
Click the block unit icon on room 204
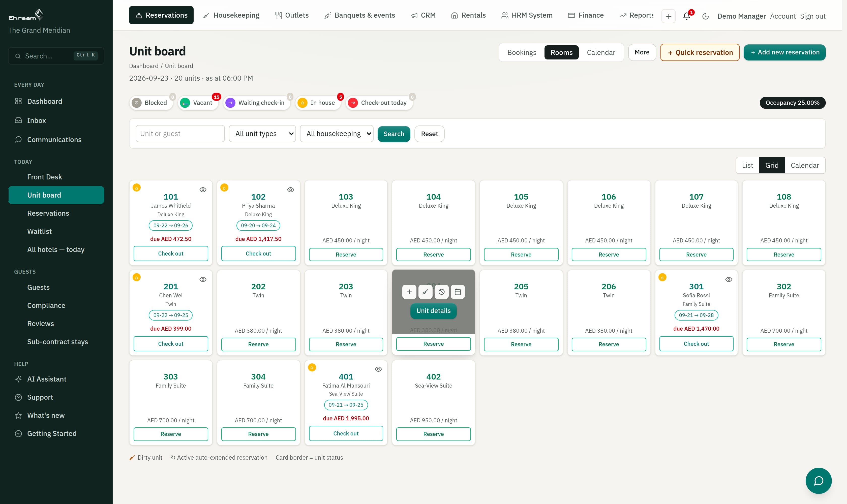441,292
